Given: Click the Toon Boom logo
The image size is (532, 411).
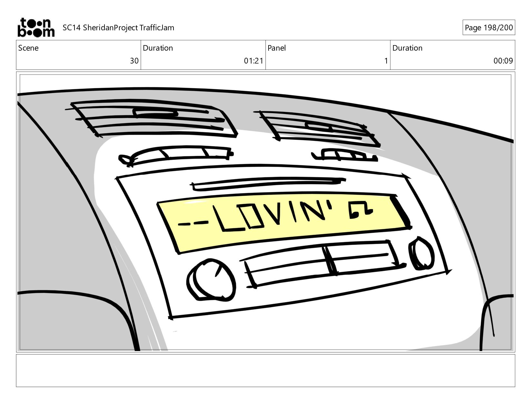Looking at the screenshot, I should coord(36,27).
